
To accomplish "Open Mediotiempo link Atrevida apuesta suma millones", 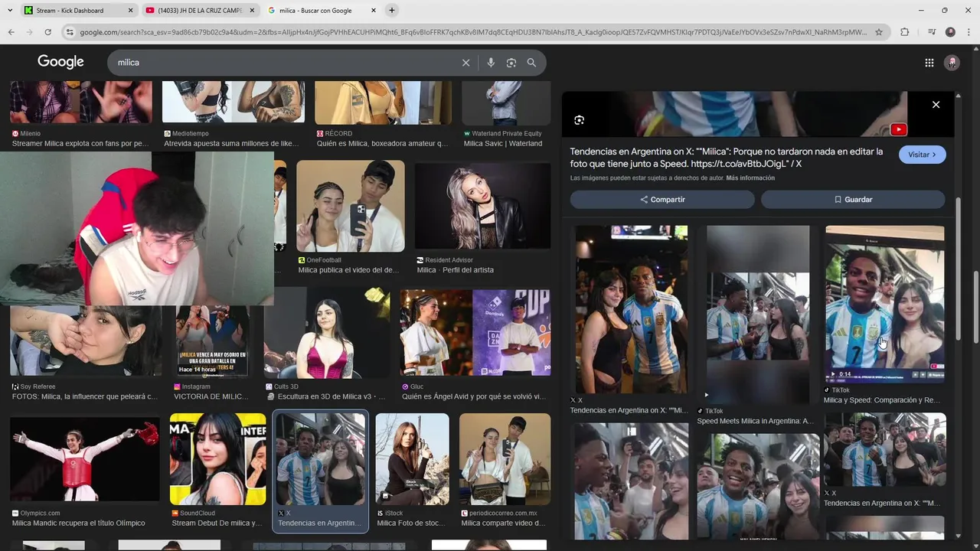I will point(231,143).
